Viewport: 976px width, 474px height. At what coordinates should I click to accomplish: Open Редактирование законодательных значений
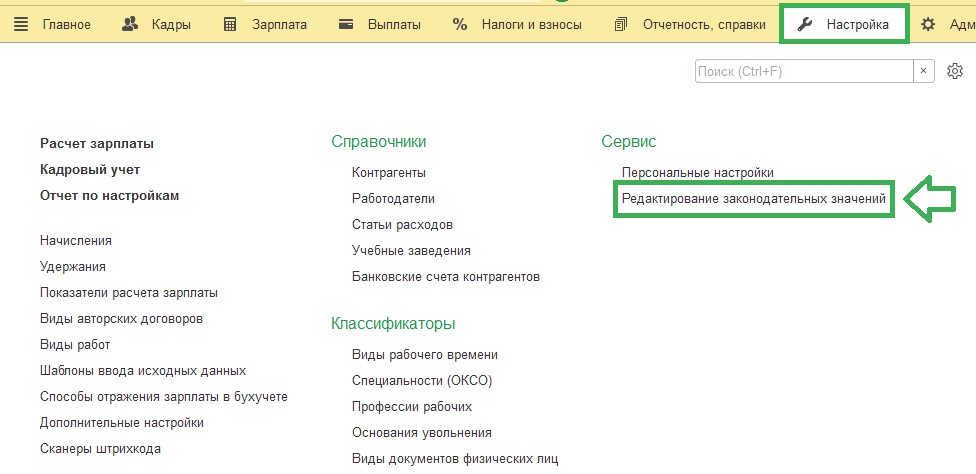(754, 199)
